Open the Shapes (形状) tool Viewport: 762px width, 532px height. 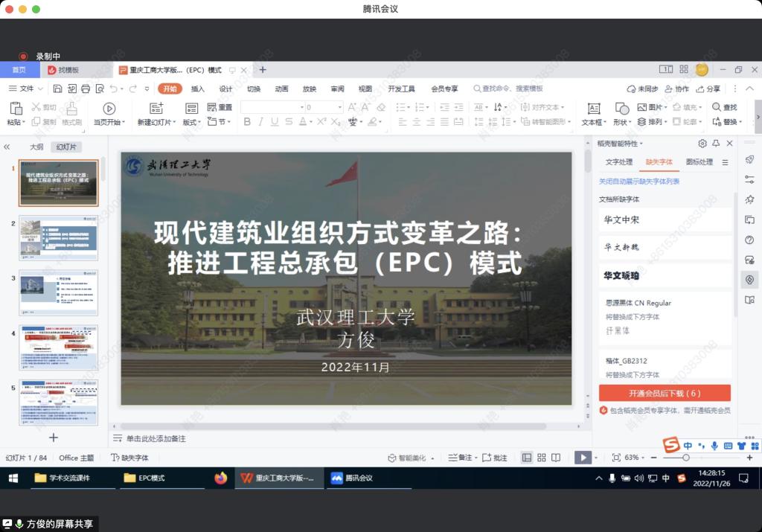(x=621, y=109)
